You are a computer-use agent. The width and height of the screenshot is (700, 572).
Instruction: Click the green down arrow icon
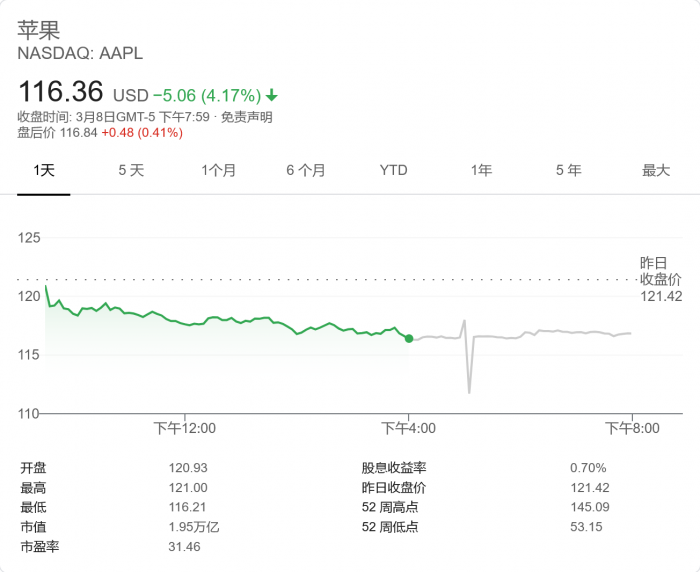(x=272, y=96)
